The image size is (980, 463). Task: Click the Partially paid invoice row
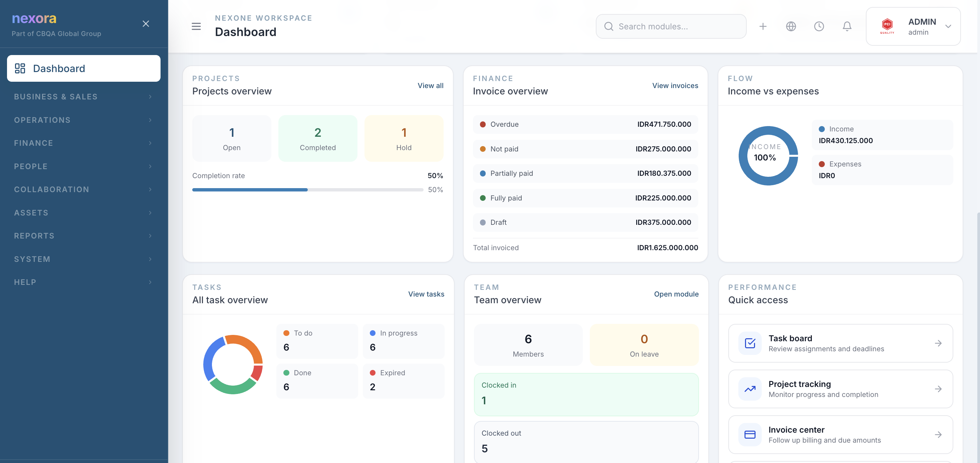pos(585,173)
